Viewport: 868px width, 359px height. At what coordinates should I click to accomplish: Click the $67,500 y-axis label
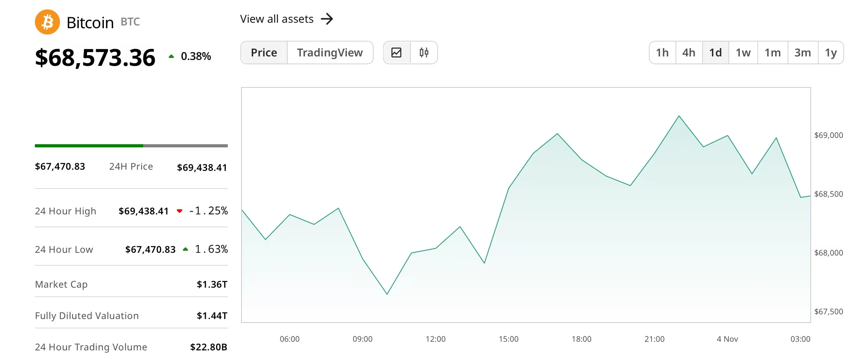(x=829, y=312)
